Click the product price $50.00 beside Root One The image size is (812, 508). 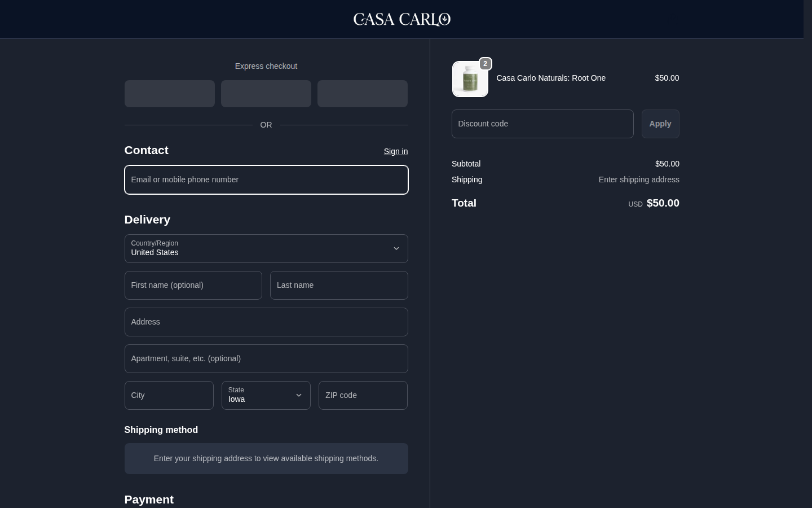click(667, 78)
